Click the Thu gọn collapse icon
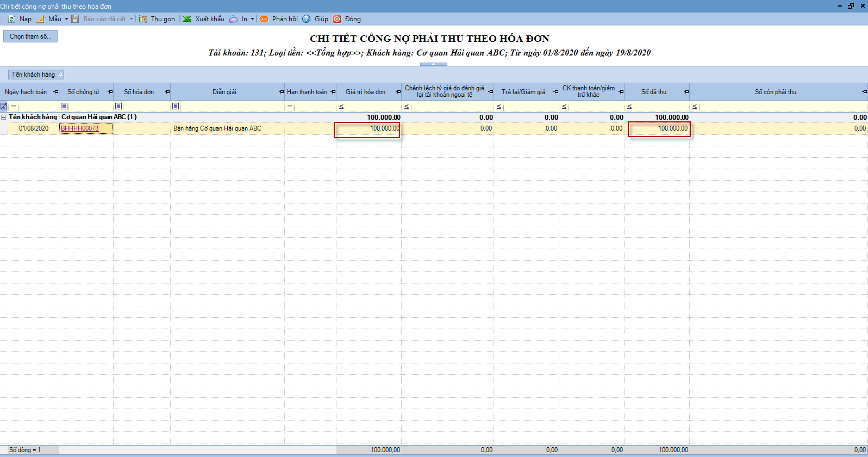868x457 pixels. tap(143, 19)
